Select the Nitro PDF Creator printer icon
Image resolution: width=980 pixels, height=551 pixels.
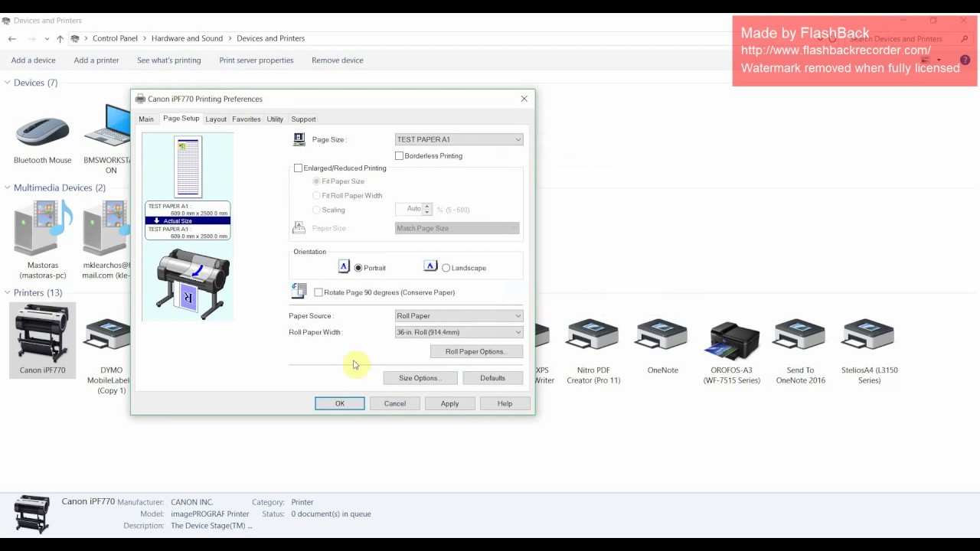click(593, 335)
